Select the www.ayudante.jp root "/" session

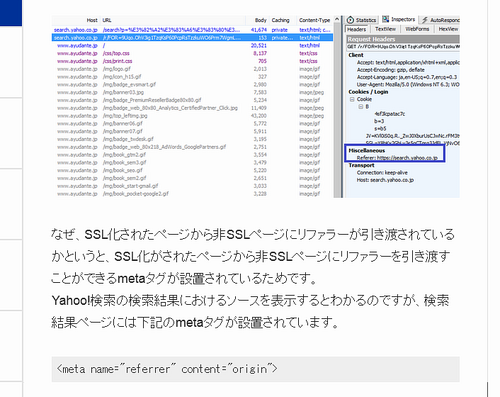pyautogui.click(x=192, y=46)
